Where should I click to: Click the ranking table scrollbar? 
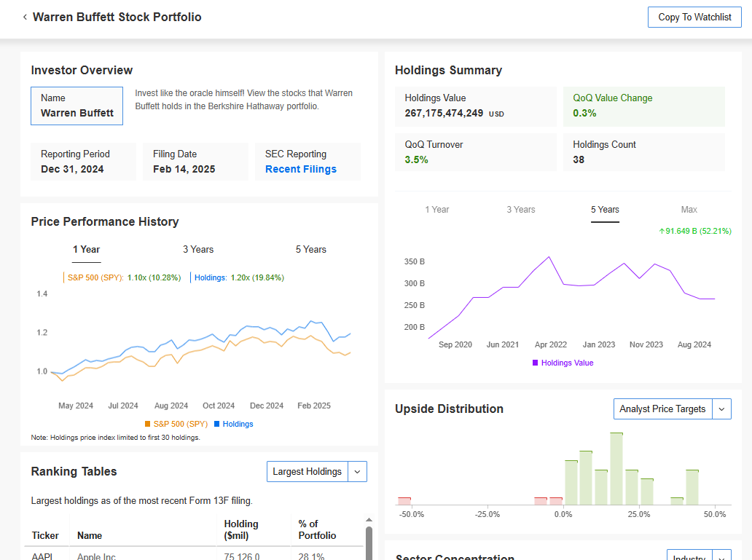click(369, 539)
